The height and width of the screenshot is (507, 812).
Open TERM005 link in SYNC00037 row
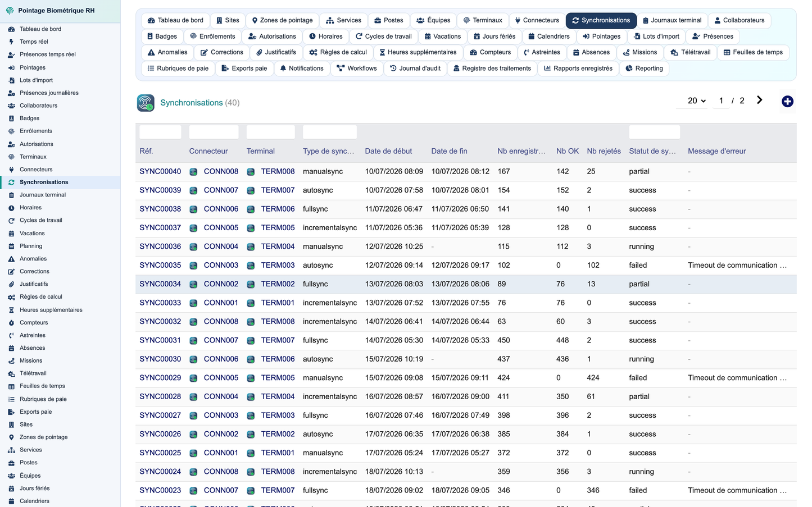pyautogui.click(x=278, y=227)
